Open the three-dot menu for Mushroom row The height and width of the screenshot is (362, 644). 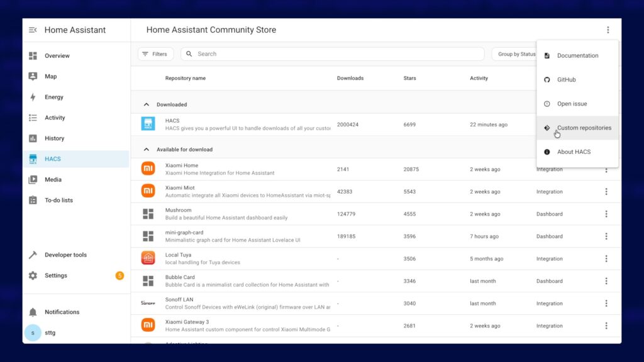click(x=606, y=214)
